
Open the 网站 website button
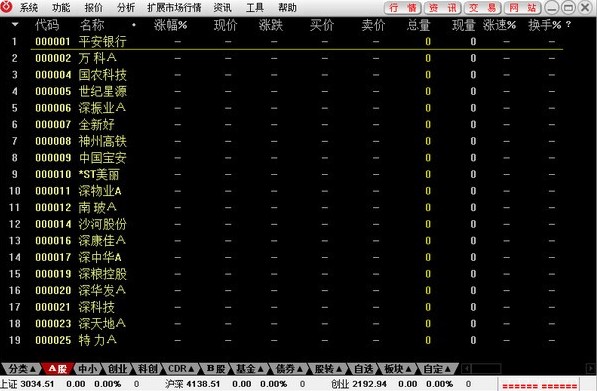click(522, 8)
